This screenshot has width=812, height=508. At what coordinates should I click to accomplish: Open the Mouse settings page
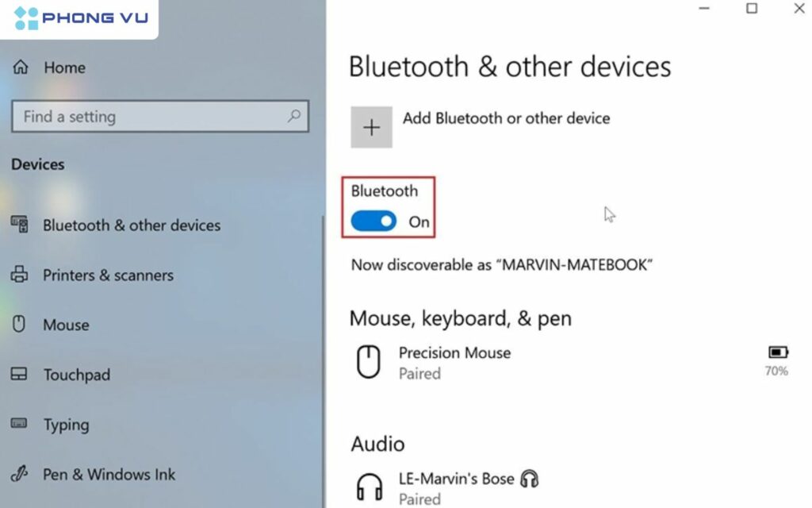click(66, 325)
